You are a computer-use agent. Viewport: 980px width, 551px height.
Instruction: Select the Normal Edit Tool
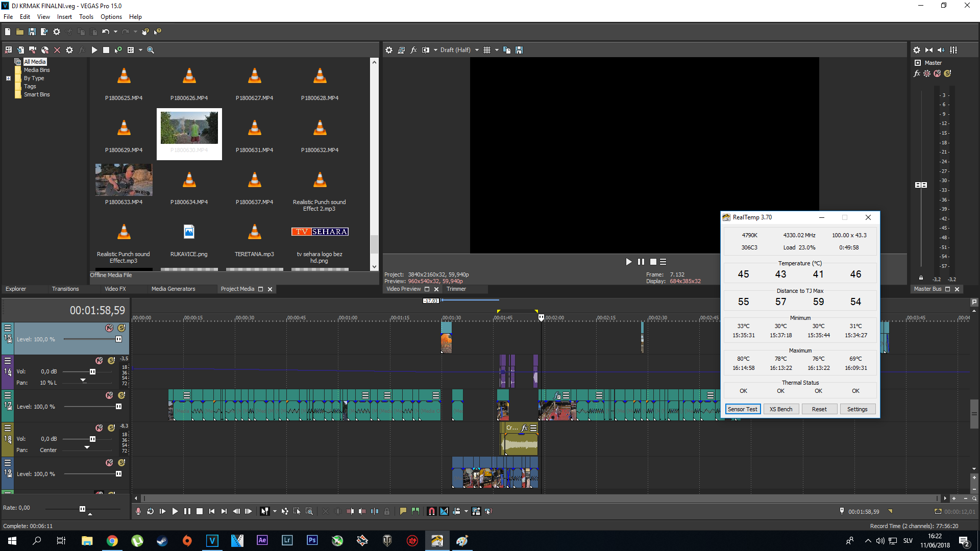pos(264,511)
